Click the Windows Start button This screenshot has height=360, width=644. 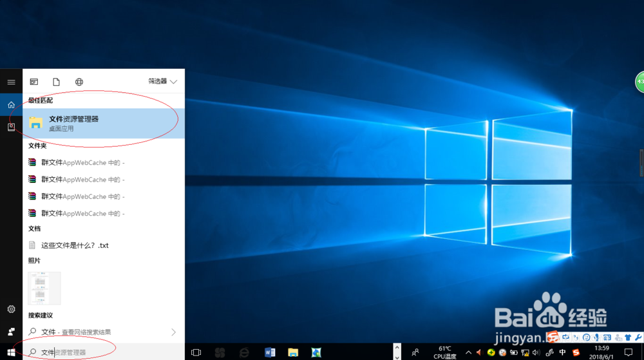pyautogui.click(x=11, y=352)
